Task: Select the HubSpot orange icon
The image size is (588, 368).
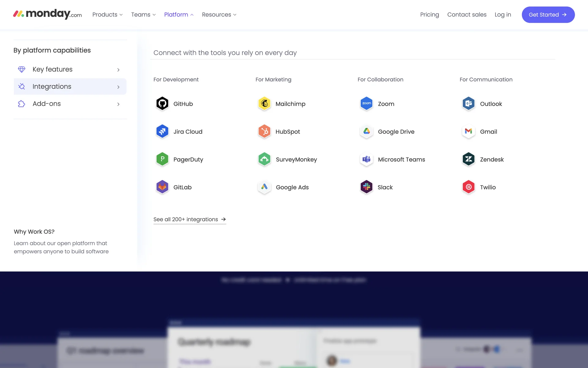Action: [x=264, y=132]
